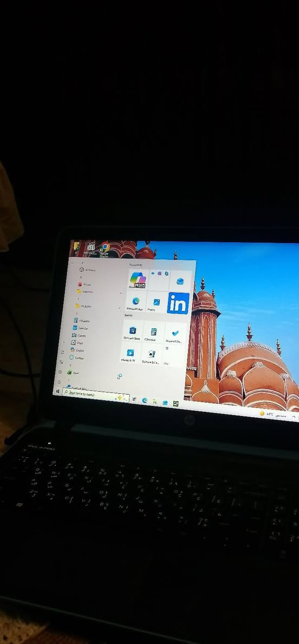Open the Play folder tile

[x=173, y=356]
